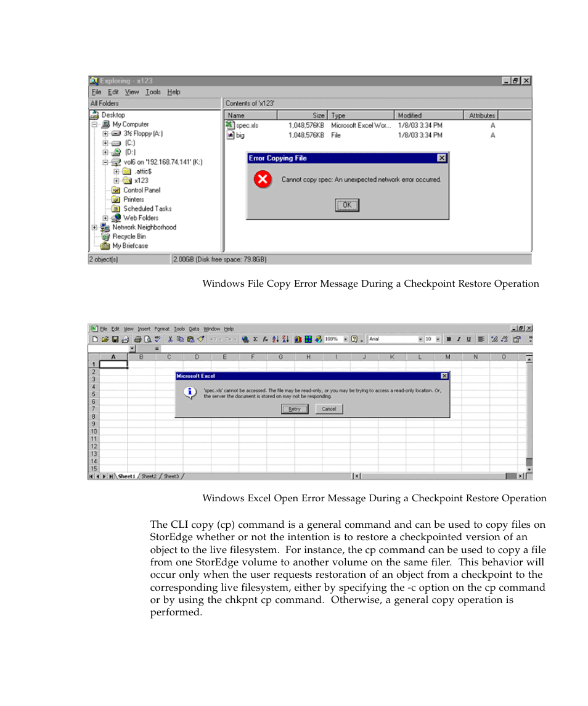Switch to the Sheet3 tab
Image resolution: width=588 pixels, height=706 pixels.
point(171,477)
